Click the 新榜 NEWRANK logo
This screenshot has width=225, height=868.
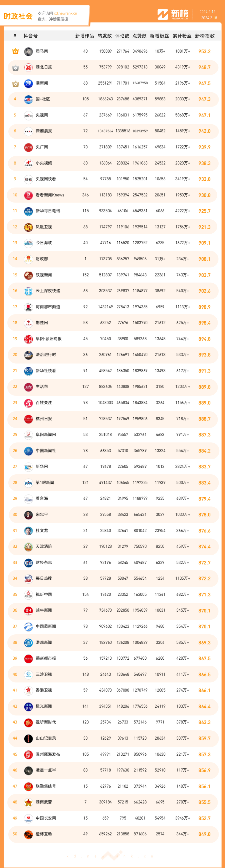tap(173, 14)
